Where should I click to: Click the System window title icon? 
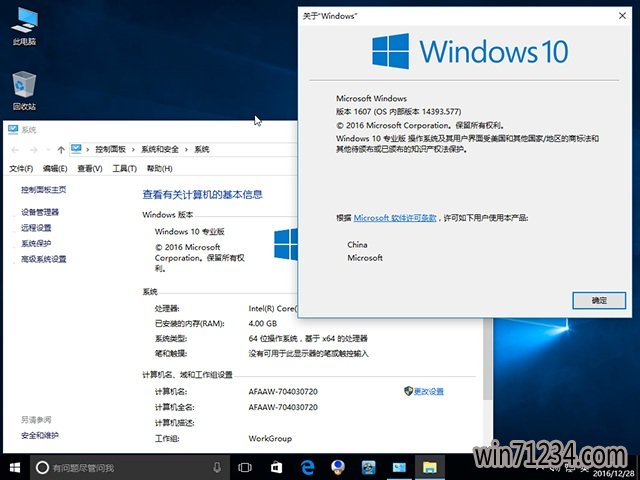tap(13, 130)
